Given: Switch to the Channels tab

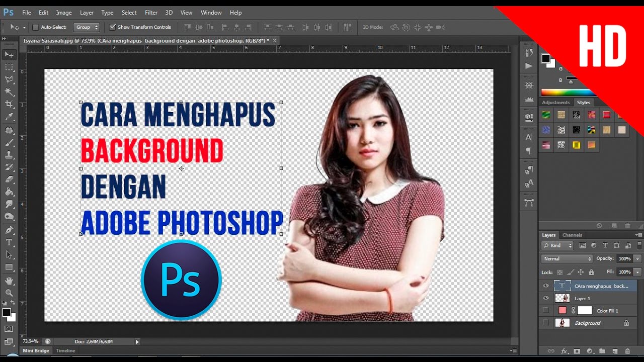Looking at the screenshot, I should click(x=572, y=235).
